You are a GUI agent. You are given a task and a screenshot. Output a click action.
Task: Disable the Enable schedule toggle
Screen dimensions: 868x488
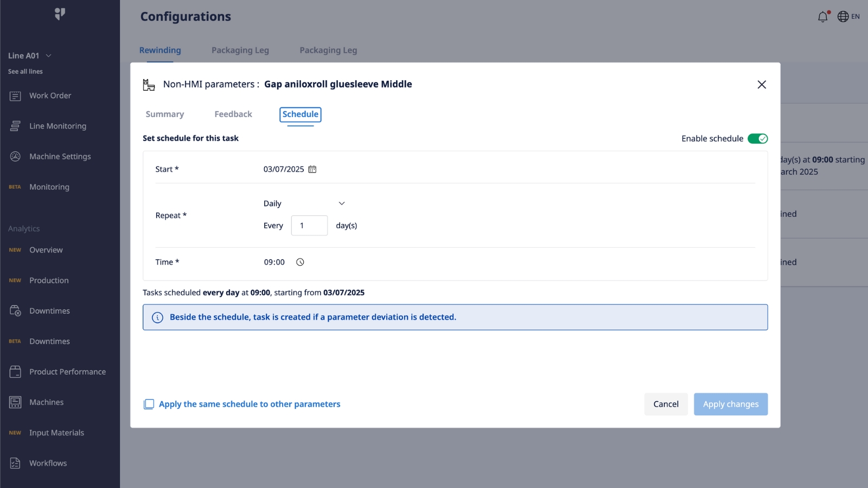pos(758,138)
